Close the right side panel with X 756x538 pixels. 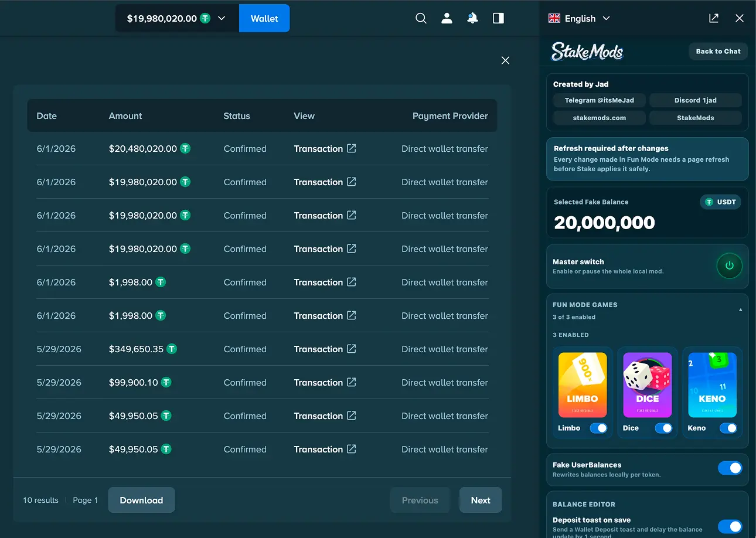740,18
